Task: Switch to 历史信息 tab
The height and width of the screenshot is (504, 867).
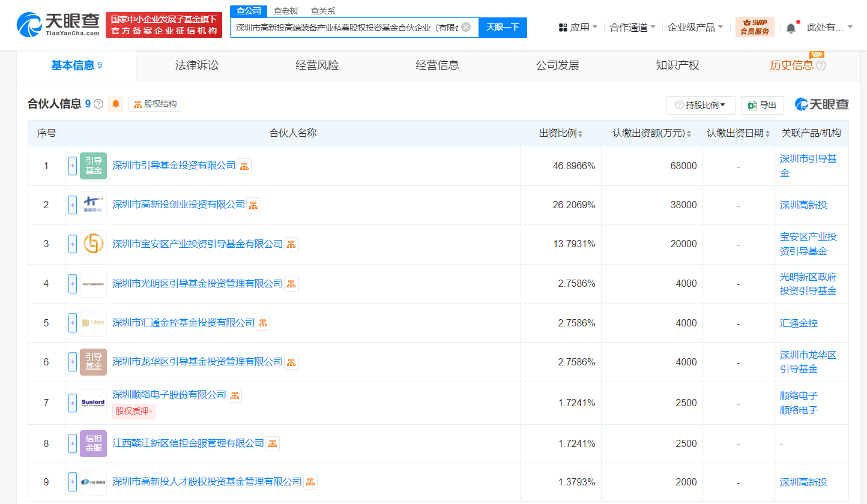Action: pyautogui.click(x=791, y=65)
